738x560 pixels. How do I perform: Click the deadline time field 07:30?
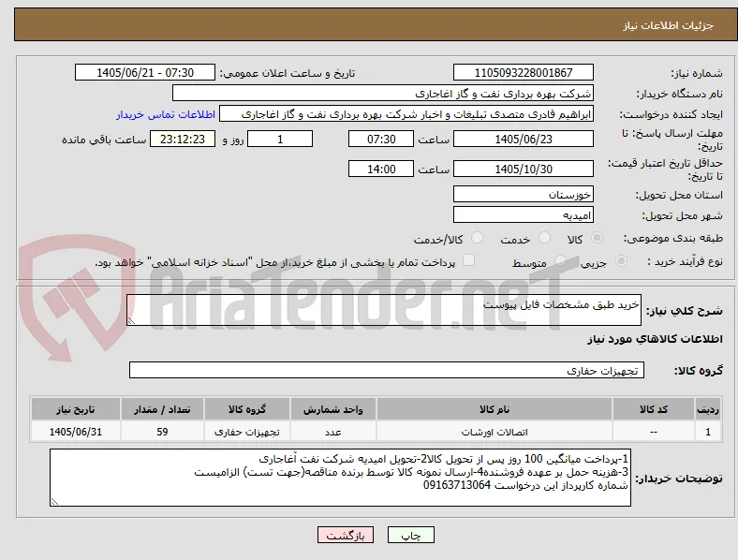pos(381,139)
